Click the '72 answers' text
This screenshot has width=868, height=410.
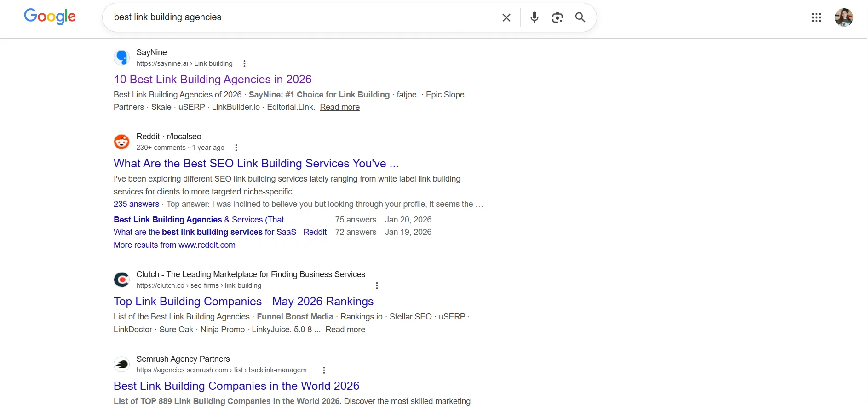click(x=356, y=232)
